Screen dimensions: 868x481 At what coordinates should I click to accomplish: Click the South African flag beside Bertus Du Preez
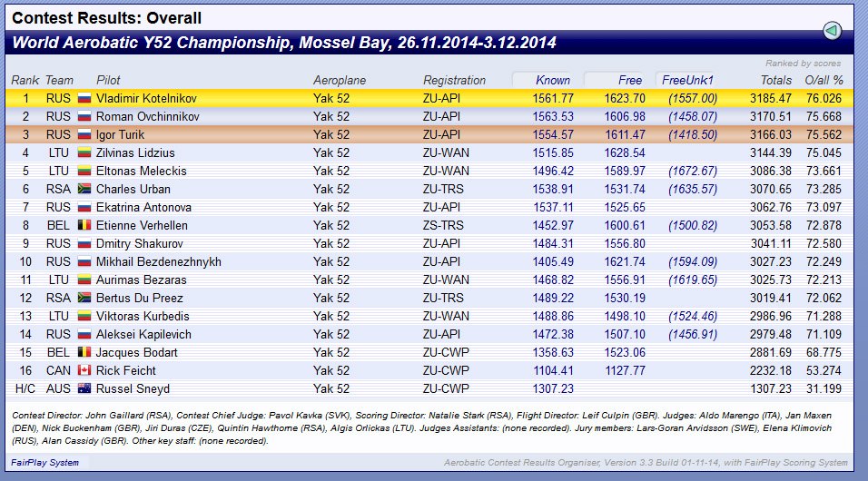[84, 299]
